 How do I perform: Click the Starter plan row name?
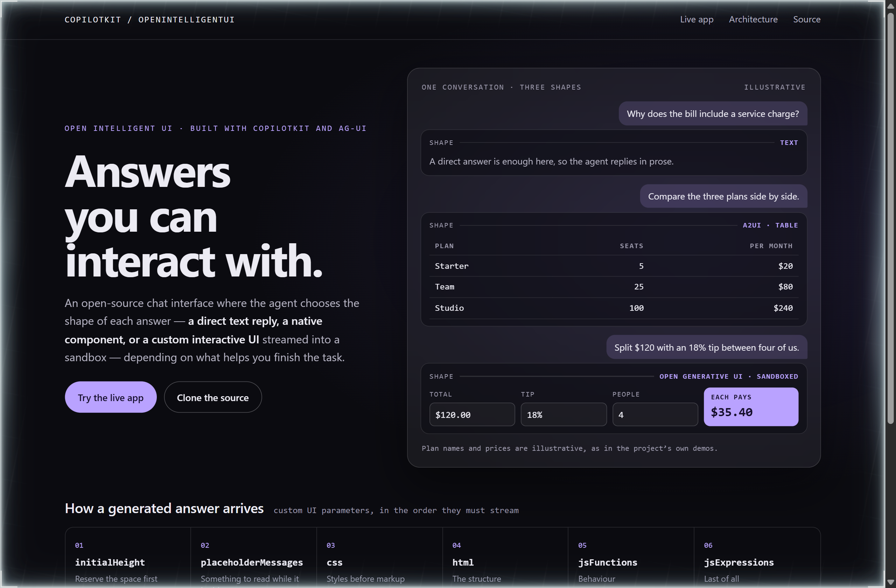[451, 266]
